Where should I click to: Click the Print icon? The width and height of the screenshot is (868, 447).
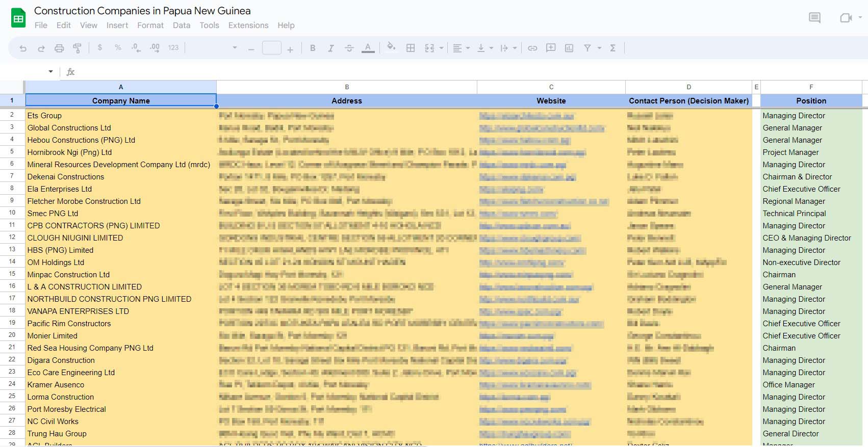pyautogui.click(x=59, y=48)
